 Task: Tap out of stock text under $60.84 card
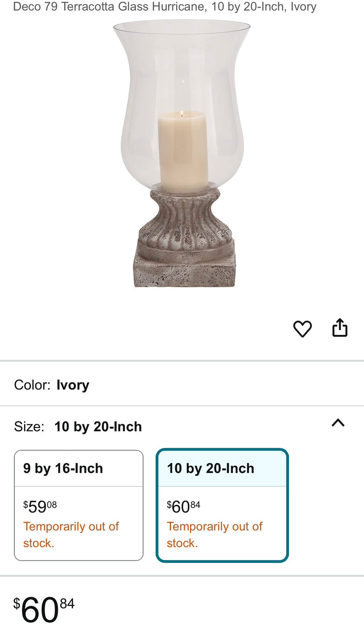214,534
